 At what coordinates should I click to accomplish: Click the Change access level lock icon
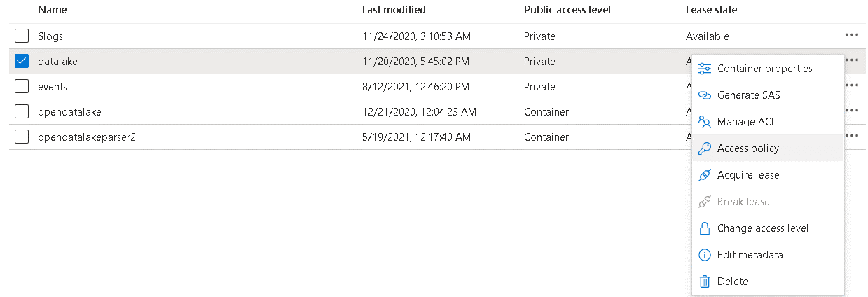click(x=705, y=228)
